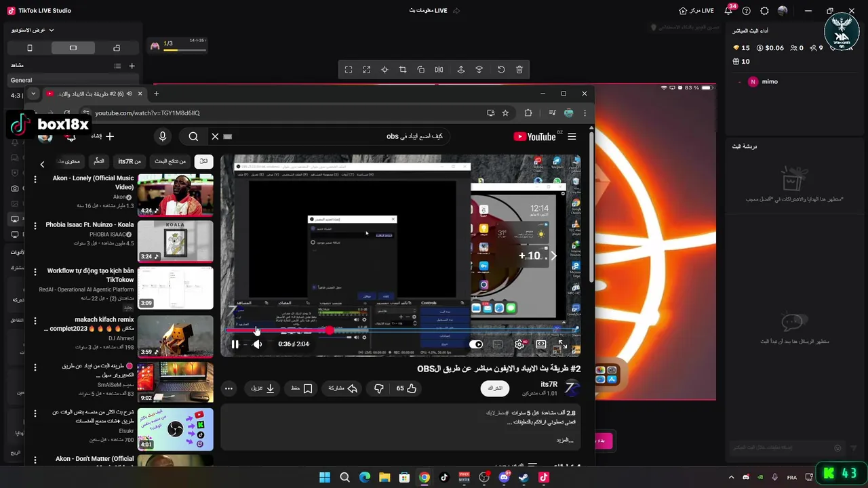
Task: Open YouTube hamburger guide menu
Action: pyautogui.click(x=572, y=136)
